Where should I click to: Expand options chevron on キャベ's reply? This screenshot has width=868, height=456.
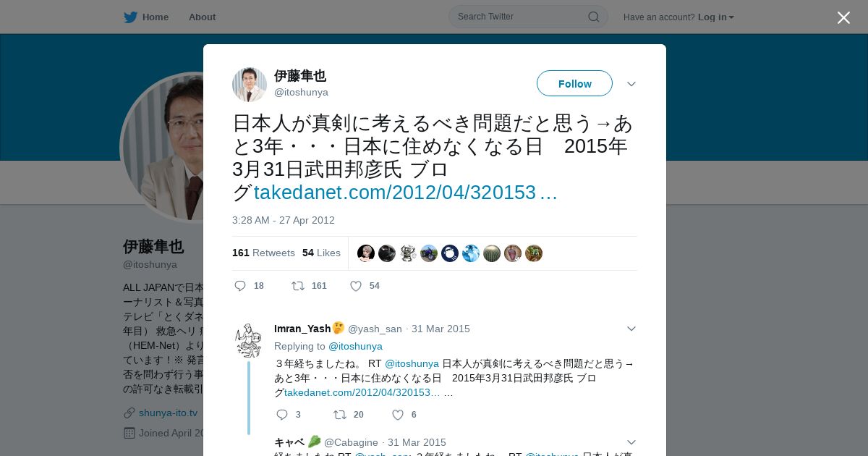pos(631,442)
